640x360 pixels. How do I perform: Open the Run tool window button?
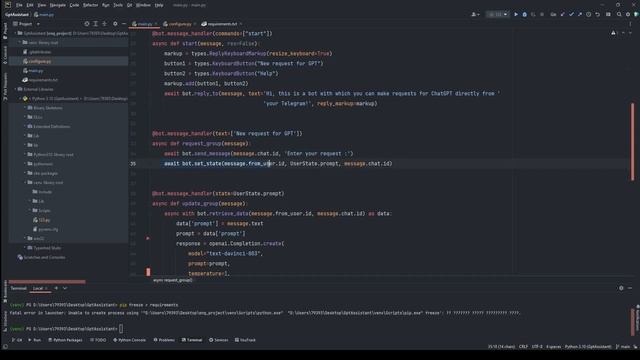34,340
